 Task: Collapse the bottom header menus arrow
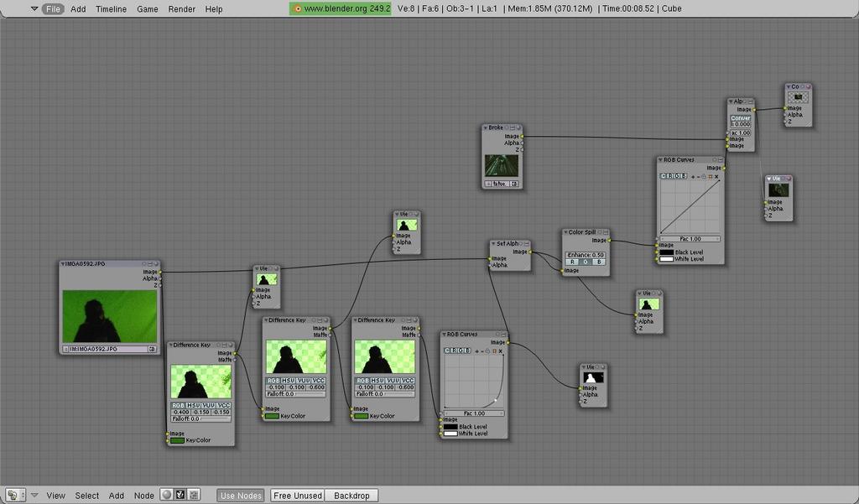point(34,496)
